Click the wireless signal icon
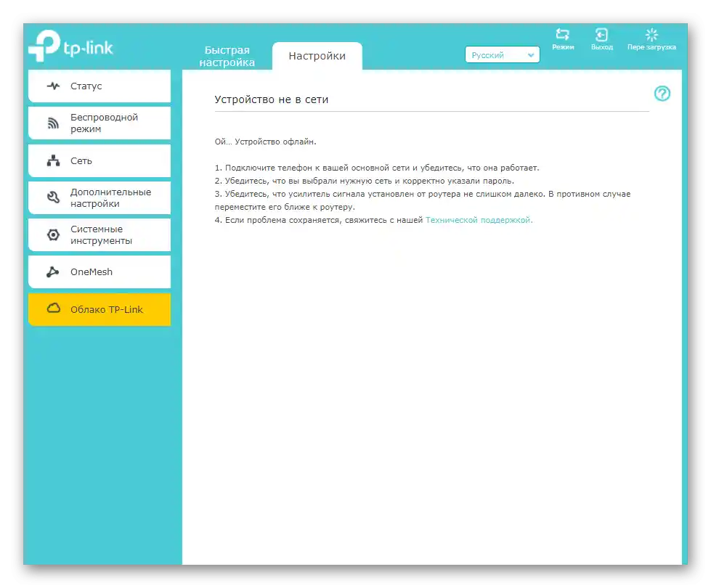The width and height of the screenshot is (711, 588). [54, 123]
